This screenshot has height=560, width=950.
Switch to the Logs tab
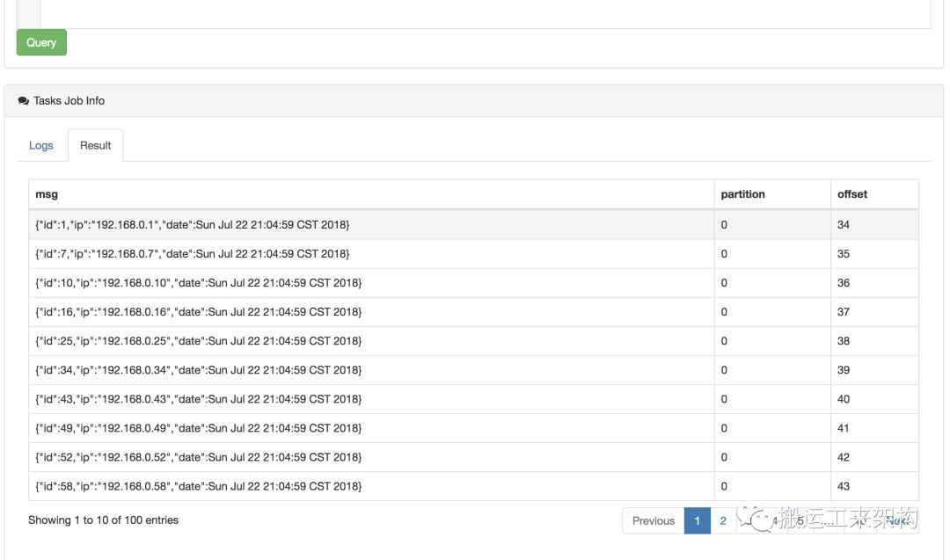(41, 145)
